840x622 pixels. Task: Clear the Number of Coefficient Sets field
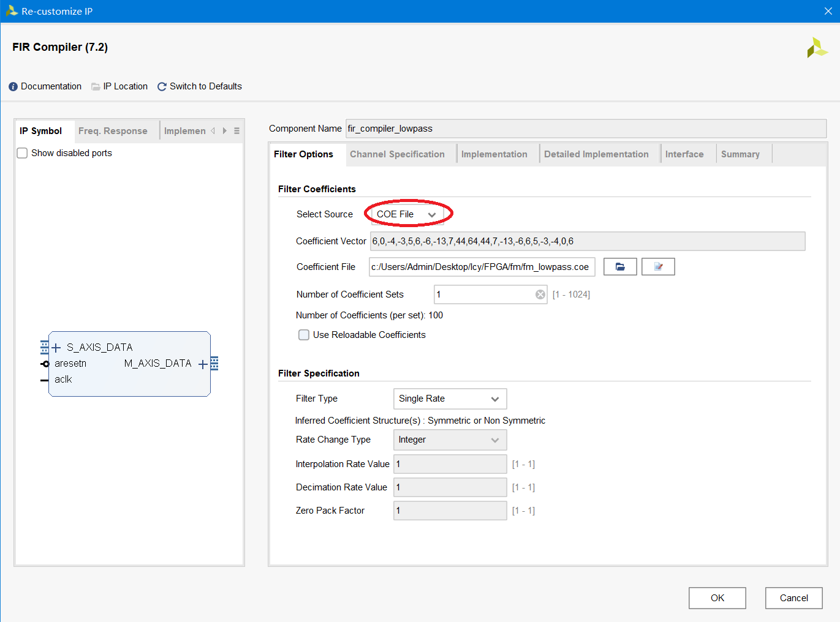tap(540, 294)
